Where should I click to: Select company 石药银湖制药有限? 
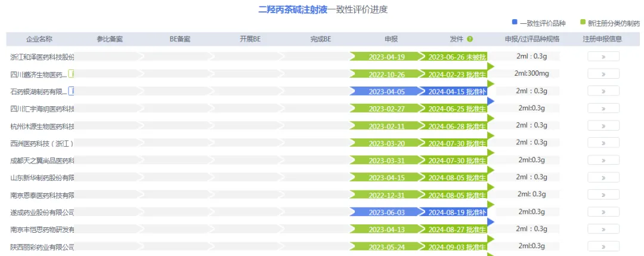pyautogui.click(x=39, y=92)
